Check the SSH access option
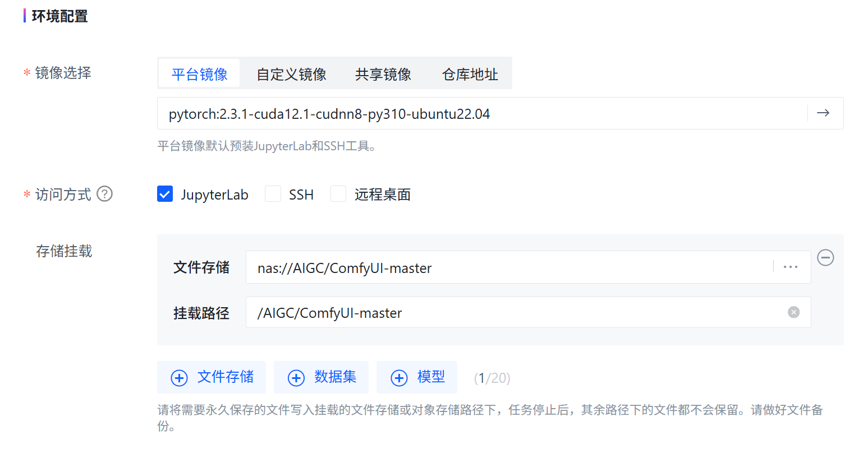Viewport: 868px width, 449px height. pos(273,194)
